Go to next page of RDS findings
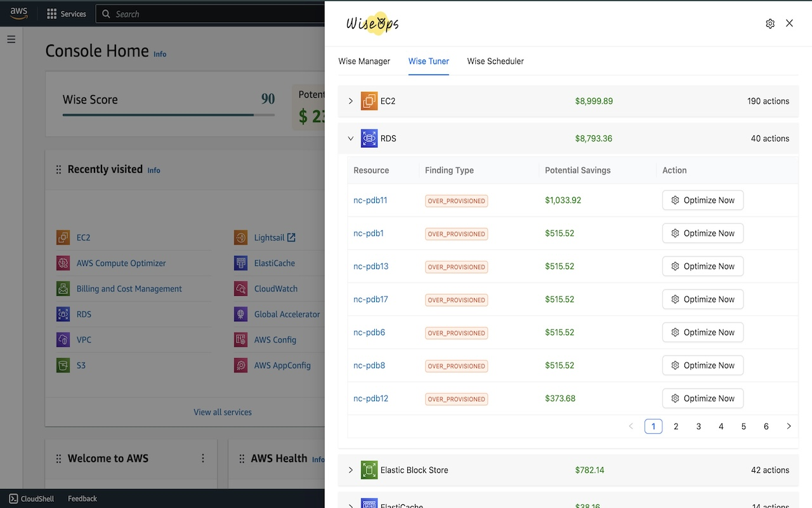The image size is (812, 508). tap(789, 426)
